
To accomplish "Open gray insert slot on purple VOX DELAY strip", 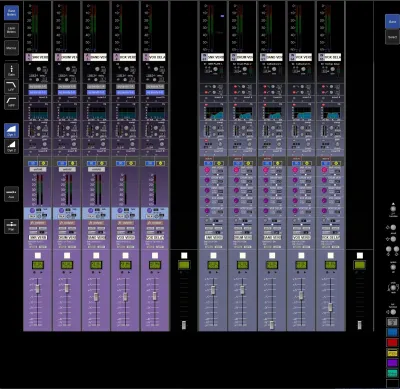I will [155, 87].
